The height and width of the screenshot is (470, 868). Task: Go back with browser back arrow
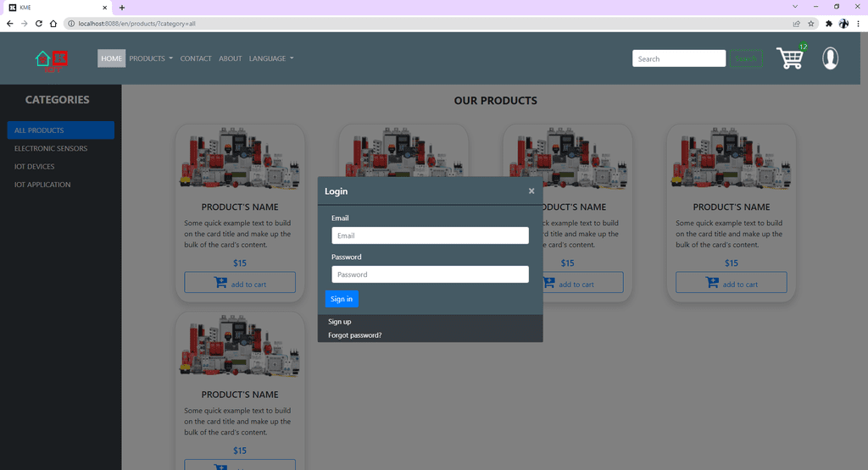[9, 23]
